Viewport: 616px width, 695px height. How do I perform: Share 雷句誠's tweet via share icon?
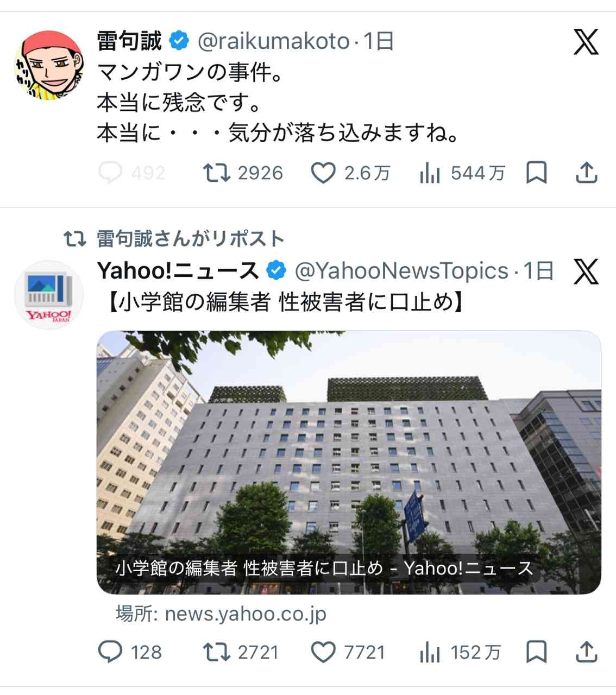(586, 173)
